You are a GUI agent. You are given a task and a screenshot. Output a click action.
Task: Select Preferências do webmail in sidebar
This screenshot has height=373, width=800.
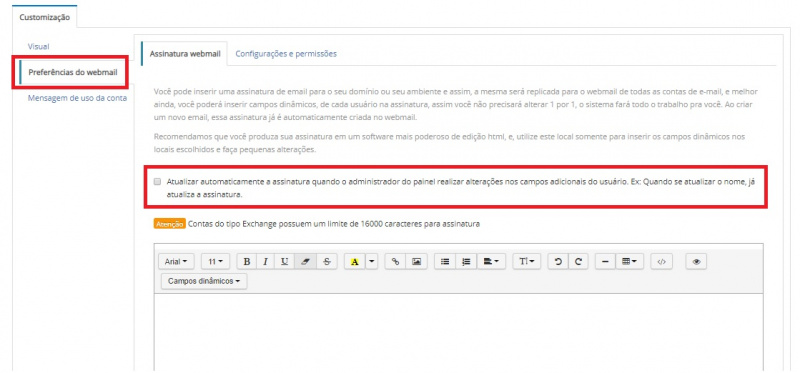pos(73,72)
